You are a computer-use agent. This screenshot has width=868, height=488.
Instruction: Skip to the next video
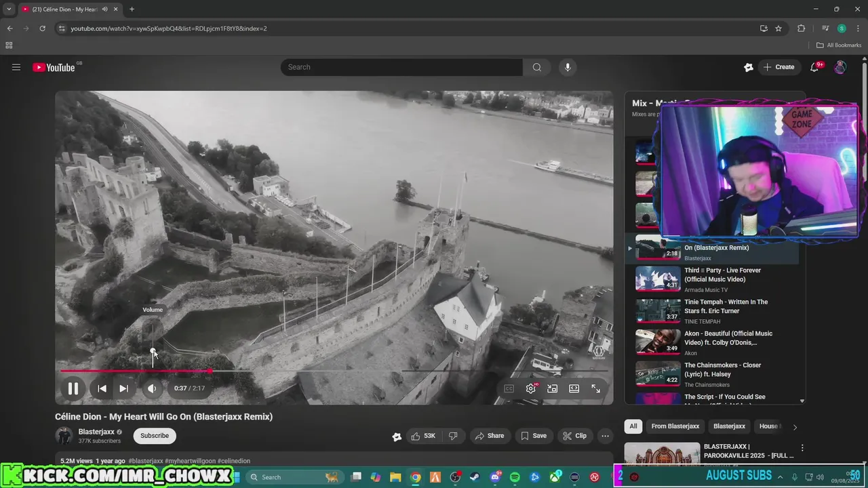coord(123,388)
